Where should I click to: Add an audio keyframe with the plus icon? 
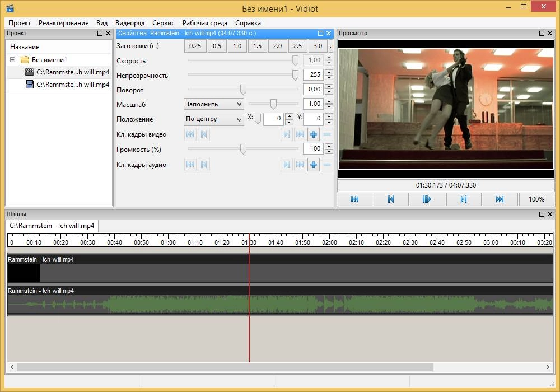tap(313, 165)
